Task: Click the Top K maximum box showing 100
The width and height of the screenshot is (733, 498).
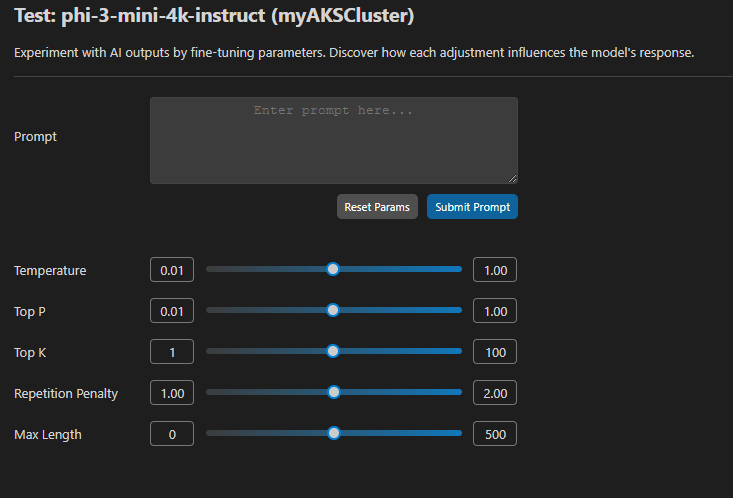Action: click(495, 352)
